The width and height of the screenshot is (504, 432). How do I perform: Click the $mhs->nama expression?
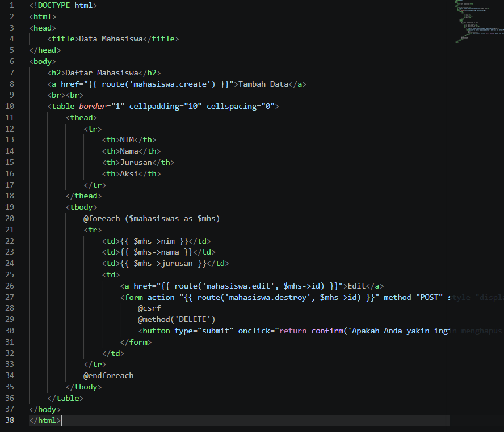(157, 252)
